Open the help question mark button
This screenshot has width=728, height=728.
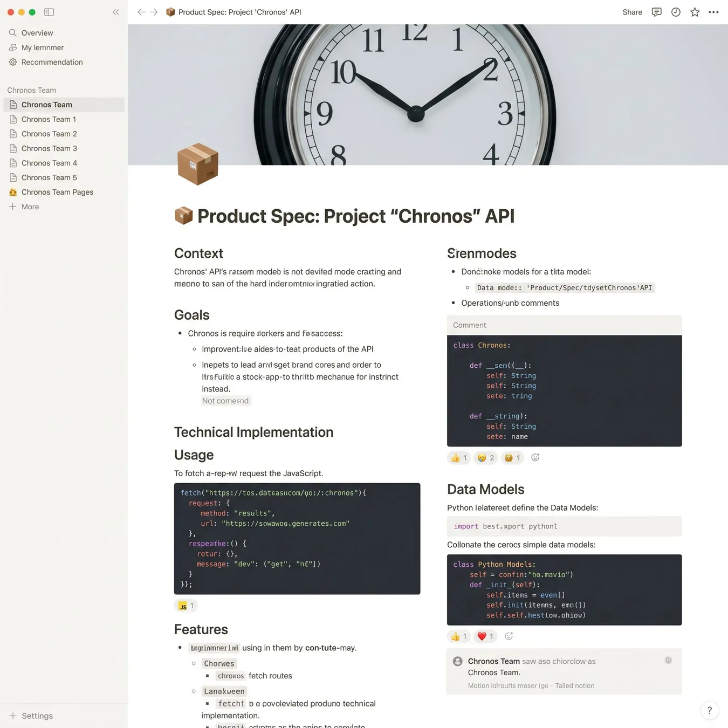(x=710, y=710)
